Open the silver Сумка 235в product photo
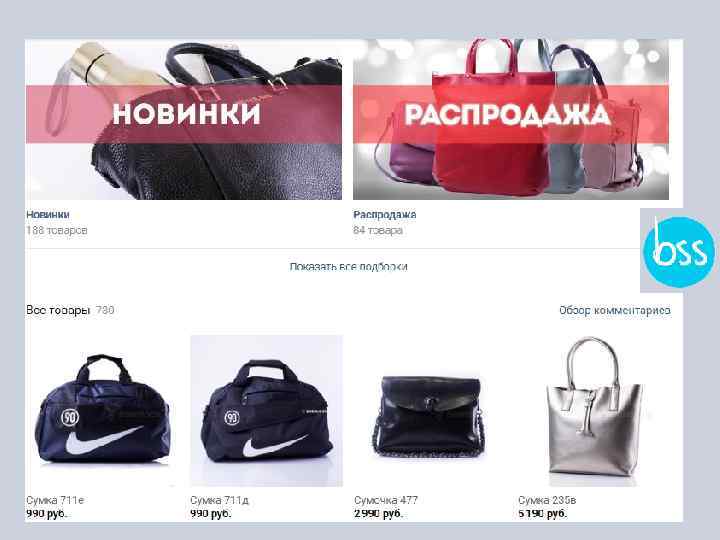This screenshot has height=540, width=720. tap(594, 411)
